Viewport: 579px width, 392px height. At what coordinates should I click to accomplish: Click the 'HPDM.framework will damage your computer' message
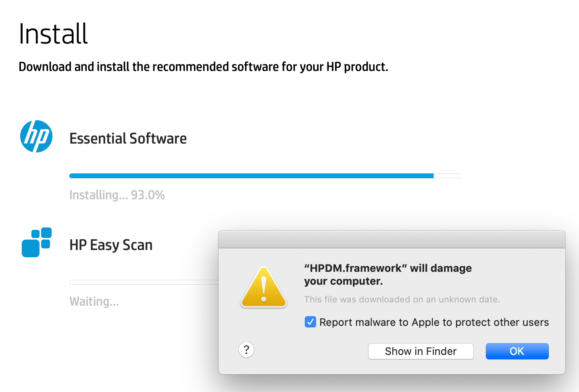(x=387, y=275)
